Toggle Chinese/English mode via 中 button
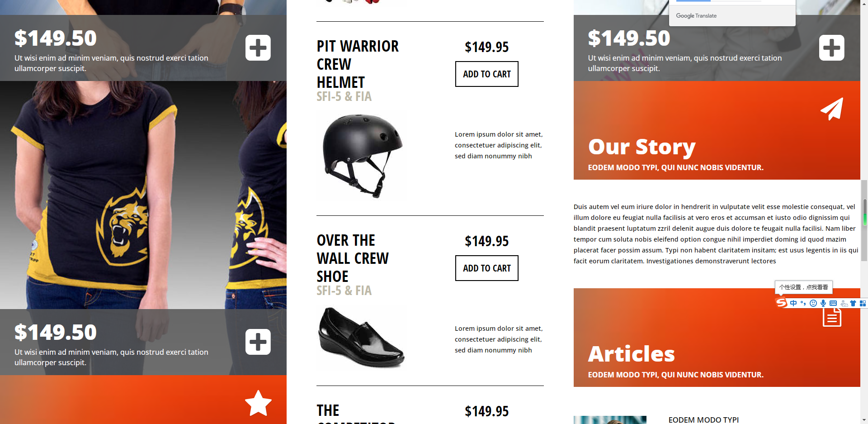Screen dimensions: 868x424 [x=793, y=303]
